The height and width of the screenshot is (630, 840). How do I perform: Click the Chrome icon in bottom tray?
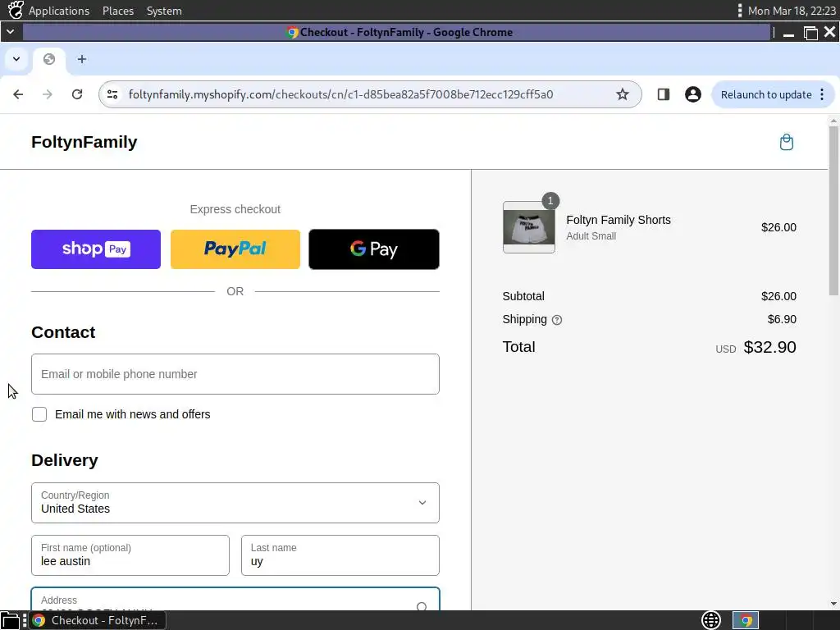(746, 621)
